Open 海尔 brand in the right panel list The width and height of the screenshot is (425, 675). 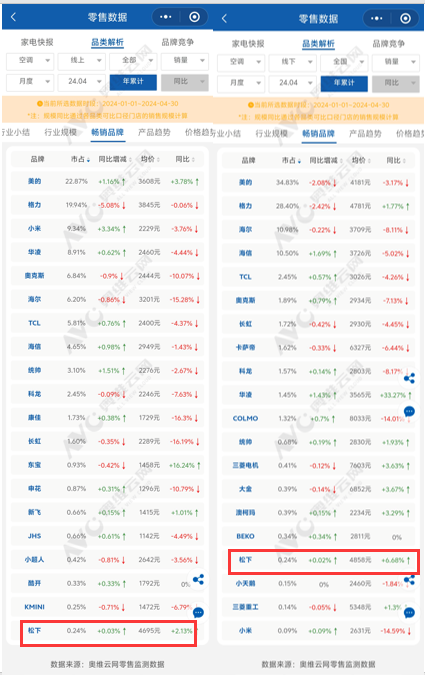point(245,229)
